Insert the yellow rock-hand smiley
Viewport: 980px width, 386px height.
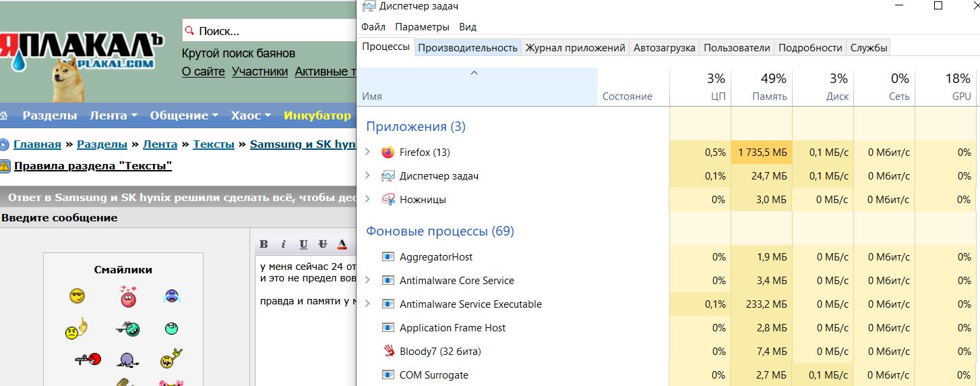point(171,358)
